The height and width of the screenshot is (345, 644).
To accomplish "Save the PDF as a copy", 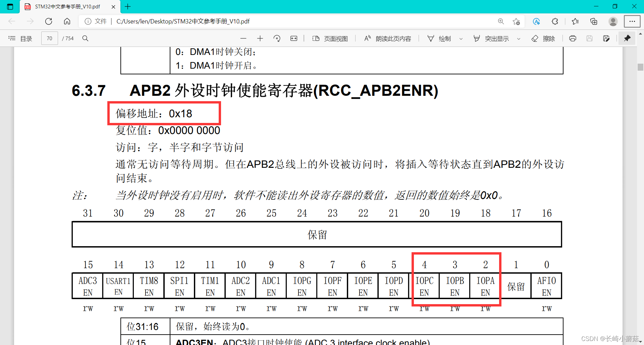I will tap(606, 39).
